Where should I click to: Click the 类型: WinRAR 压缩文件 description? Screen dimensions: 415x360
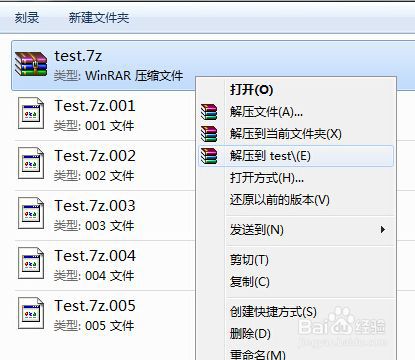point(118,76)
